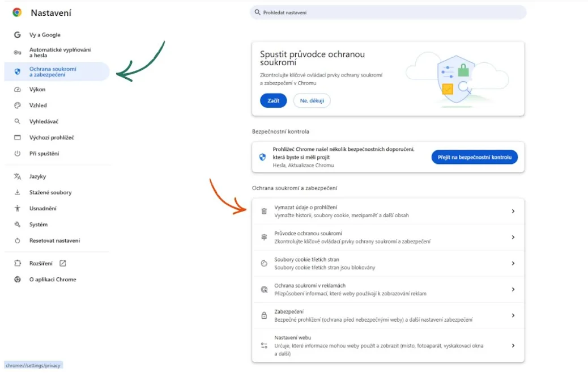Click the Chrome logo next to Nastavení
This screenshot has height=376, width=588.
click(x=17, y=12)
